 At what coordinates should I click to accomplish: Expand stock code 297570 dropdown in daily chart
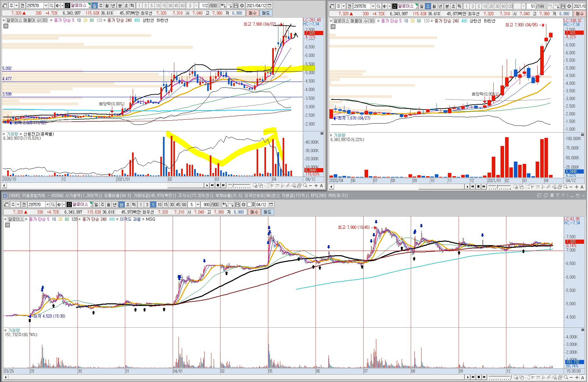coord(46,6)
